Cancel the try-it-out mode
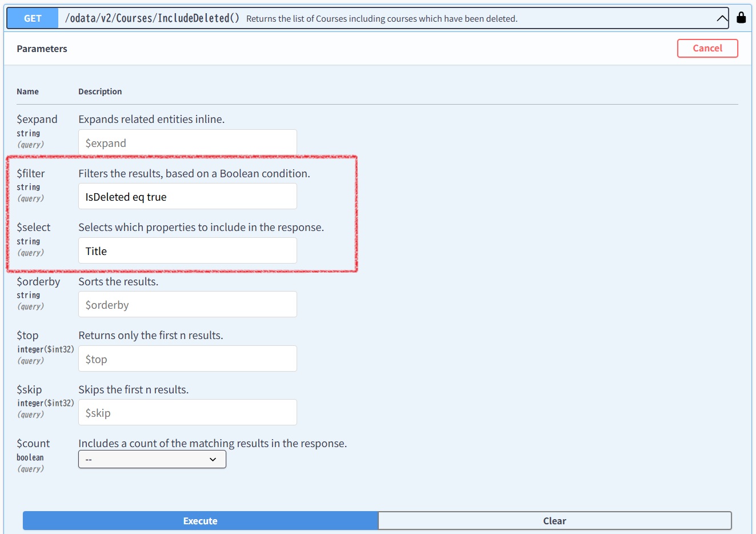Image resolution: width=756 pixels, height=534 pixels. coord(707,48)
